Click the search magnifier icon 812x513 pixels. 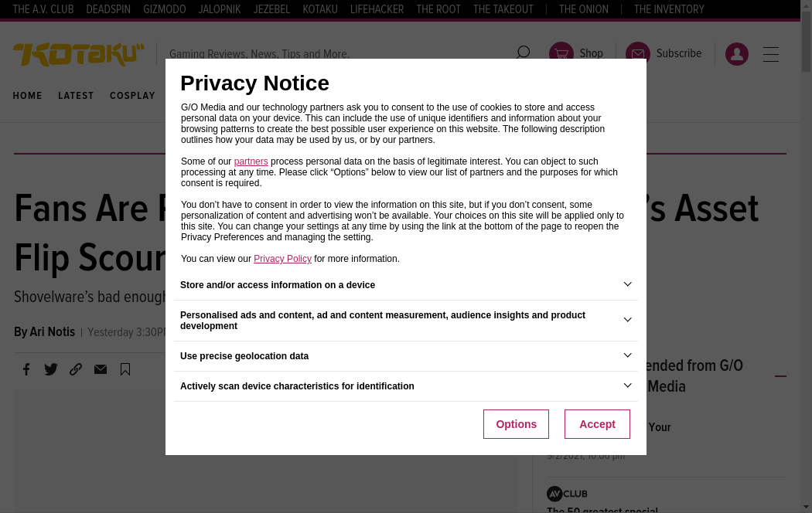point(524,53)
